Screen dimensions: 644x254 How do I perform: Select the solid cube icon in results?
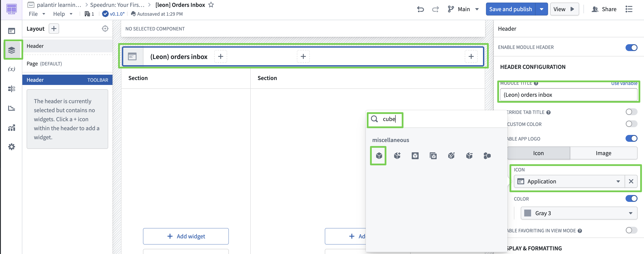[379, 156]
